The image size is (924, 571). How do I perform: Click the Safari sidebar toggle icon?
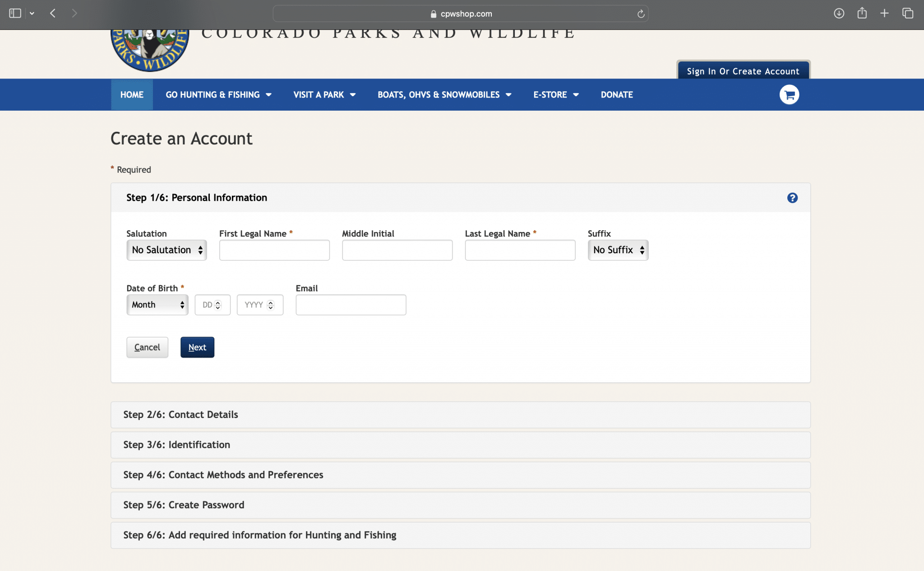tap(15, 14)
